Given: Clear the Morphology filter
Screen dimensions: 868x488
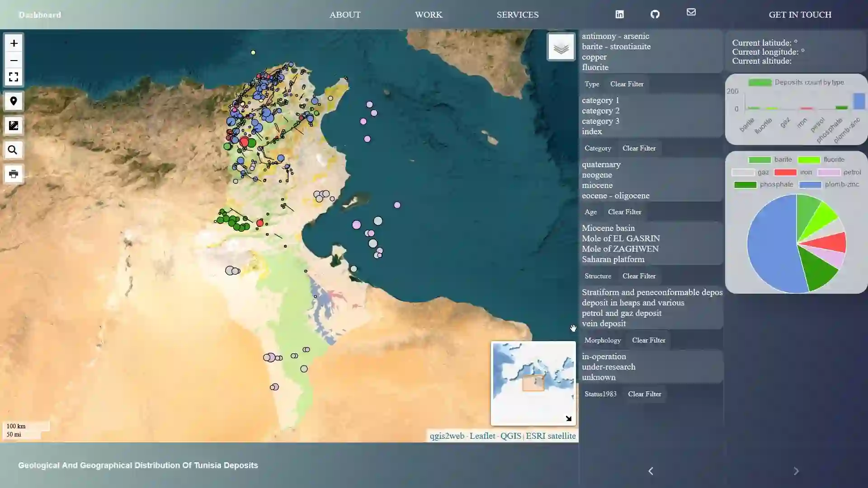Looking at the screenshot, I should click(x=648, y=340).
